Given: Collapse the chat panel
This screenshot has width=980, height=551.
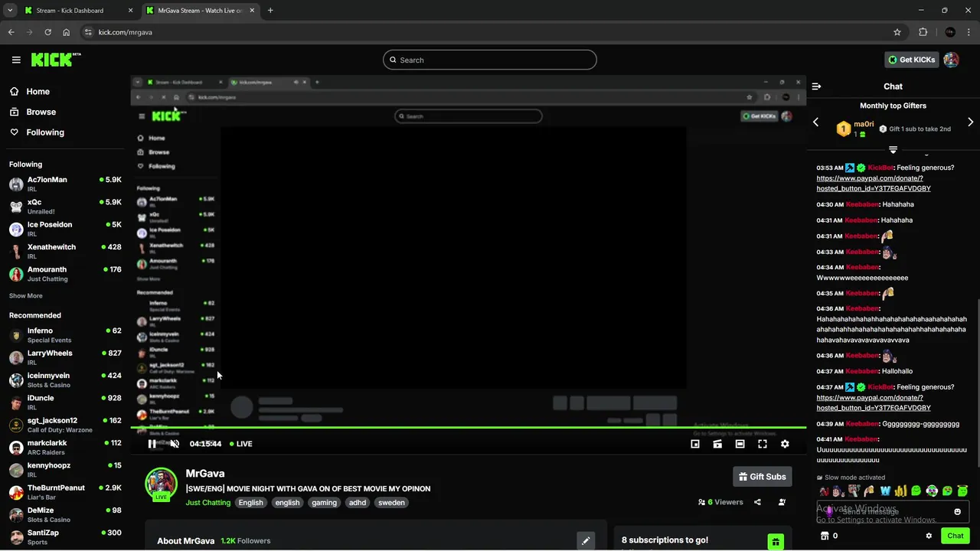Looking at the screenshot, I should [x=816, y=86].
